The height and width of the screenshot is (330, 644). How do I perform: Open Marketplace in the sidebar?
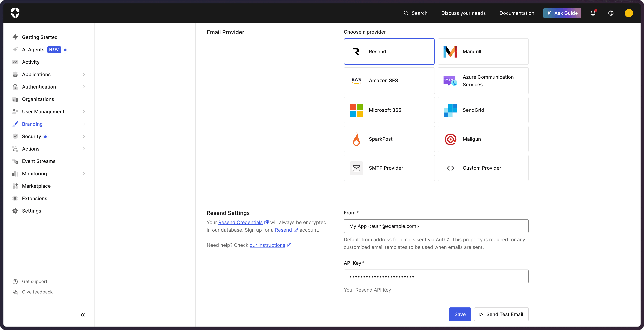36,186
